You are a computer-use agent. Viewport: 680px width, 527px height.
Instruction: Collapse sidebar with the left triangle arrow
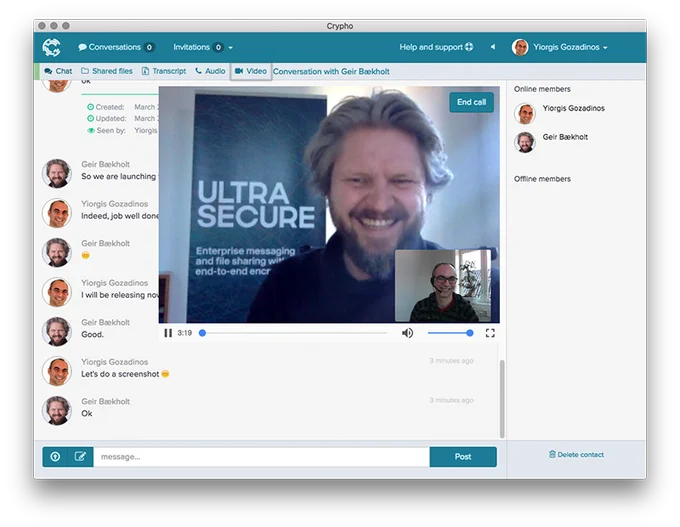(x=493, y=47)
